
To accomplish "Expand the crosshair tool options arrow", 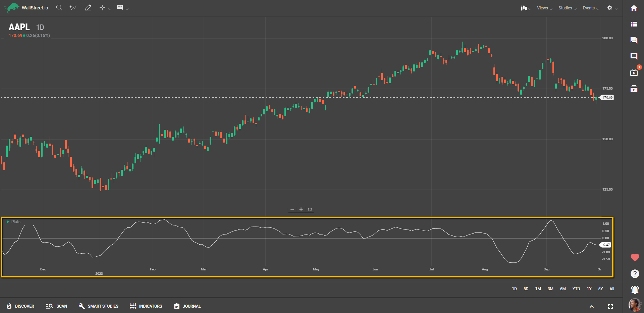I will pos(110,9).
